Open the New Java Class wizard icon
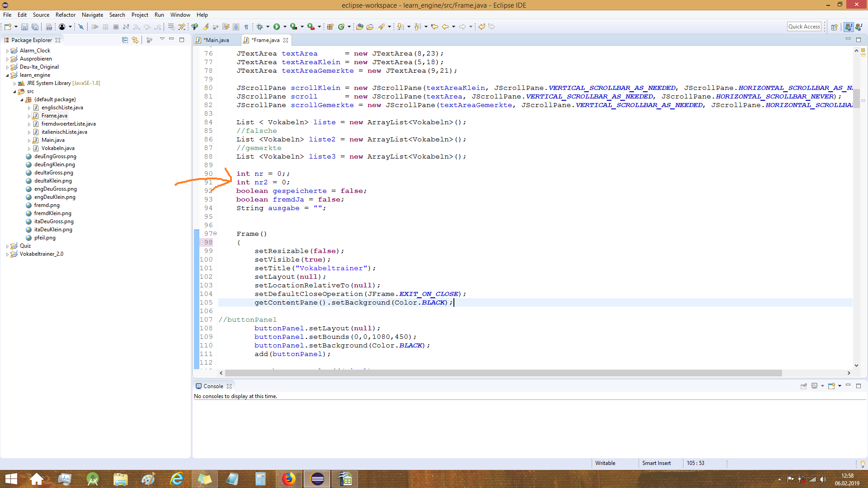The height and width of the screenshot is (488, 868). [342, 26]
